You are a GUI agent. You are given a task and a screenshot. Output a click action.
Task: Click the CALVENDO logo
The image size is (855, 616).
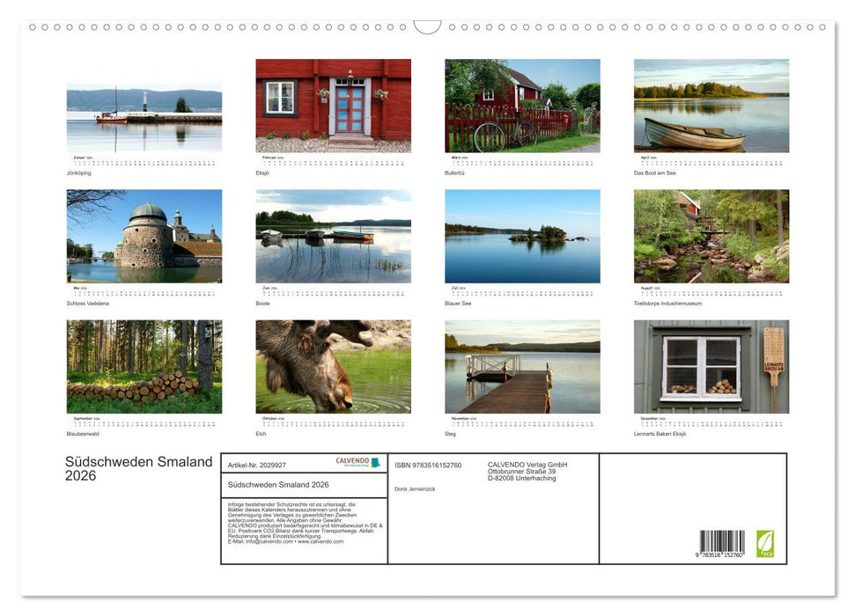click(x=357, y=461)
